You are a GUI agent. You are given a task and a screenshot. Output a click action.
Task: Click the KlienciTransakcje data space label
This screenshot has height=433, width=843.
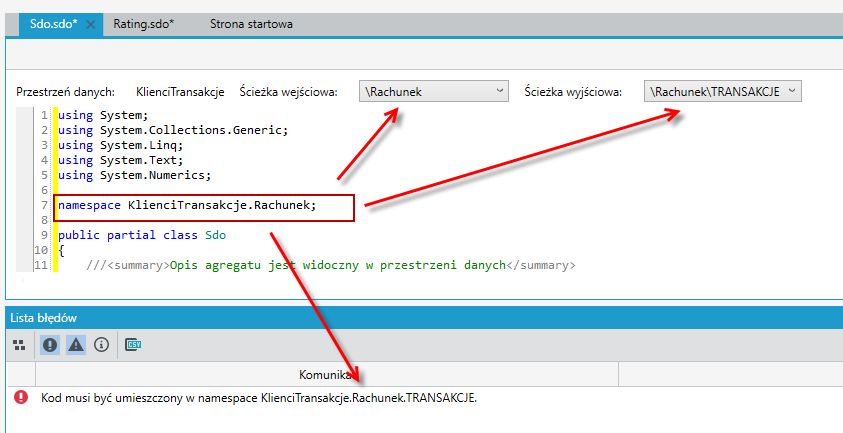pos(180,92)
